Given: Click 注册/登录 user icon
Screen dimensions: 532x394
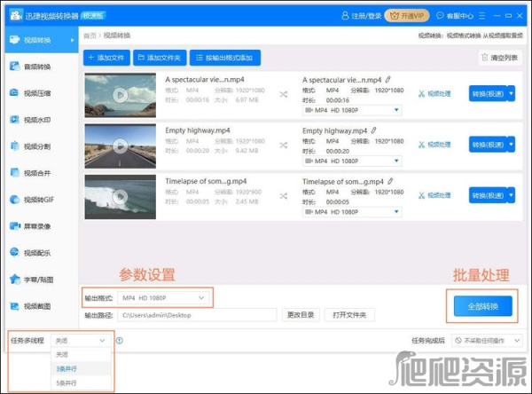Looking at the screenshot, I should [345, 16].
